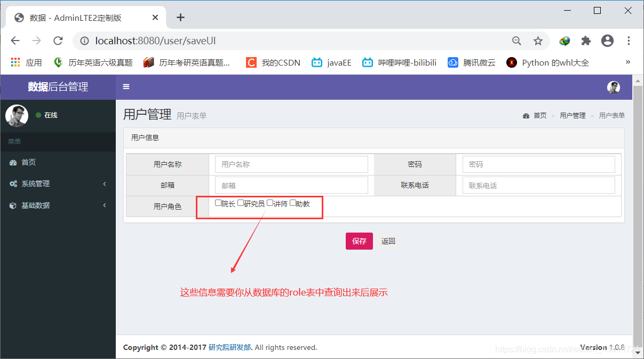Expand 系统管理 sidebar menu

click(x=58, y=184)
